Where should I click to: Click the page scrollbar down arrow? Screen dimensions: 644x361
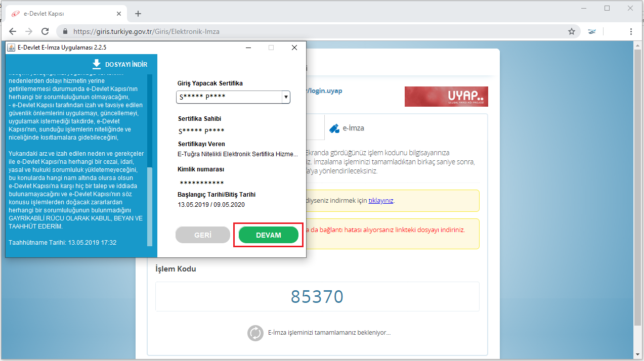(639, 354)
